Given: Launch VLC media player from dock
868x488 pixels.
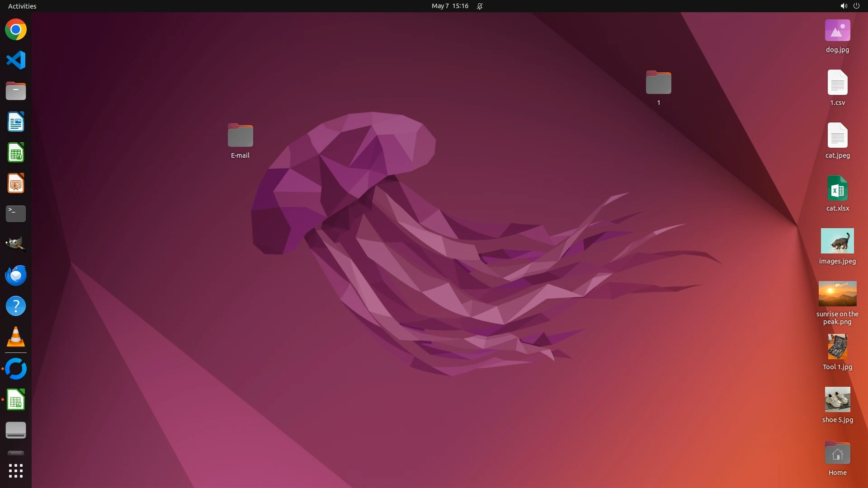Looking at the screenshot, I should coord(16,337).
